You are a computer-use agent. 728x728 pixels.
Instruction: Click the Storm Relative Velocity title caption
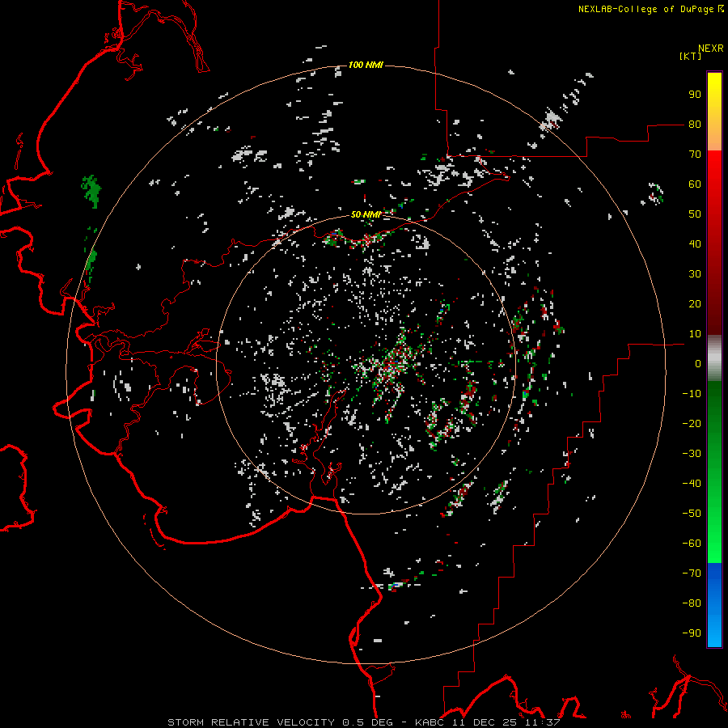(x=363, y=722)
